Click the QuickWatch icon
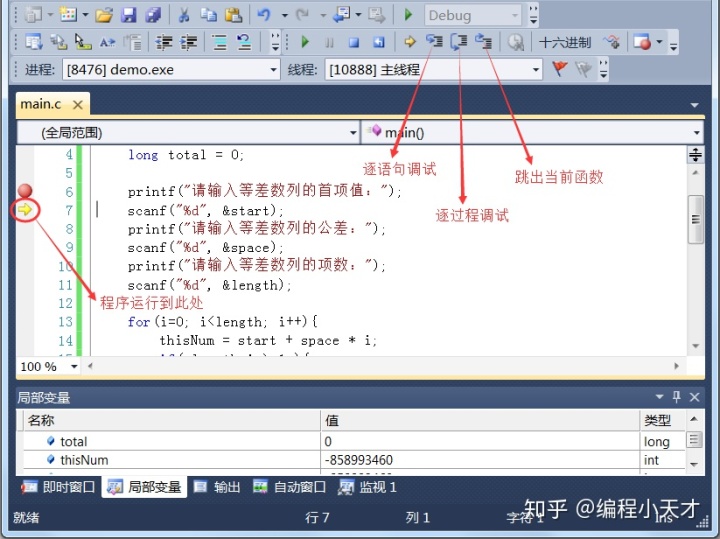This screenshot has height=539, width=720. [516, 43]
